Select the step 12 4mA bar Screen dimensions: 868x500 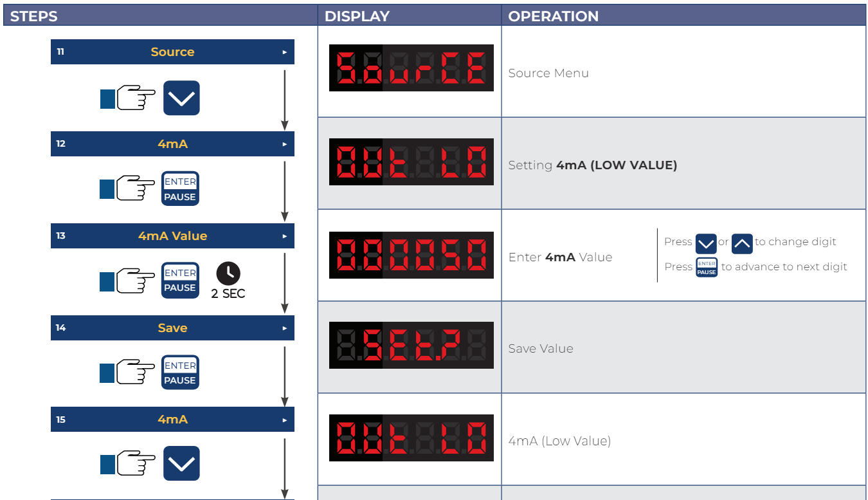click(x=172, y=144)
